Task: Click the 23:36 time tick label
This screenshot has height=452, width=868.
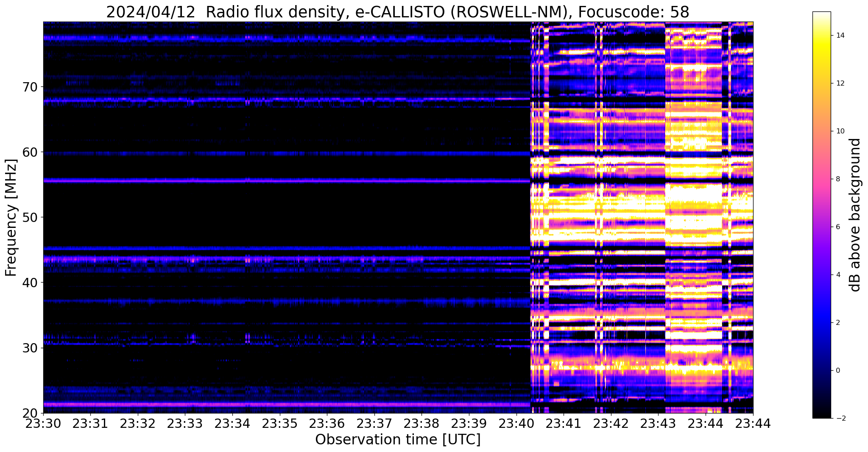Action: point(327,423)
